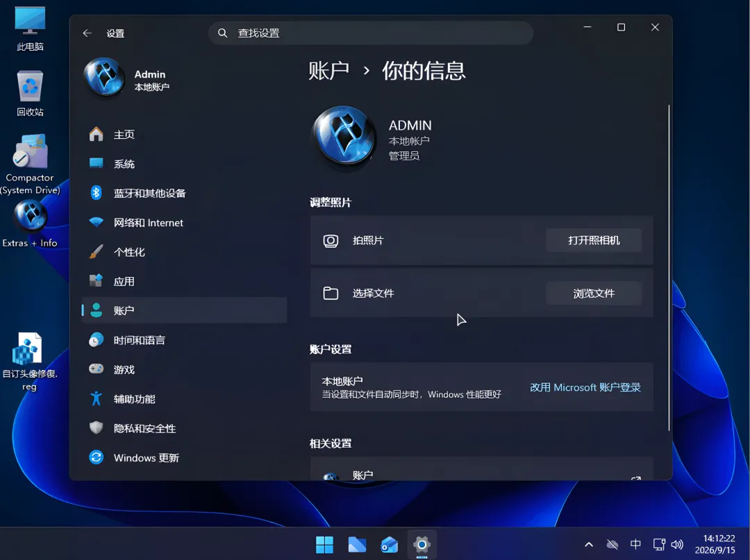Click the camera icon beside 拍照片
The width and height of the screenshot is (750, 560).
(x=331, y=240)
